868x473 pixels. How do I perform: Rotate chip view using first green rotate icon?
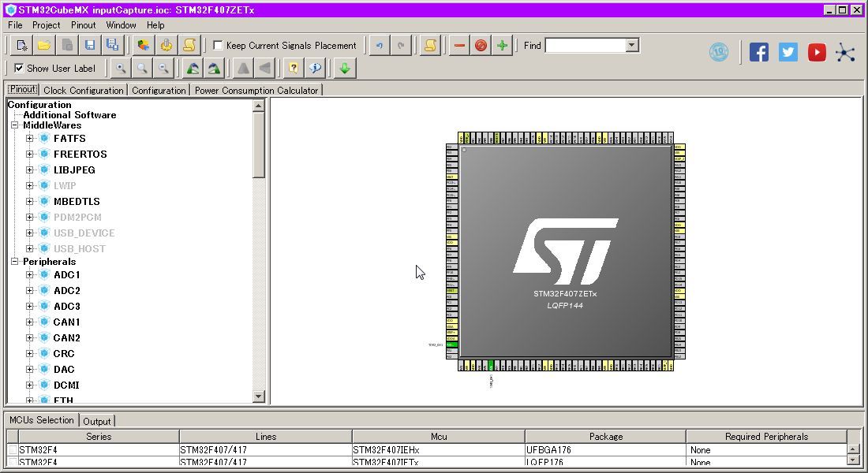pos(193,68)
